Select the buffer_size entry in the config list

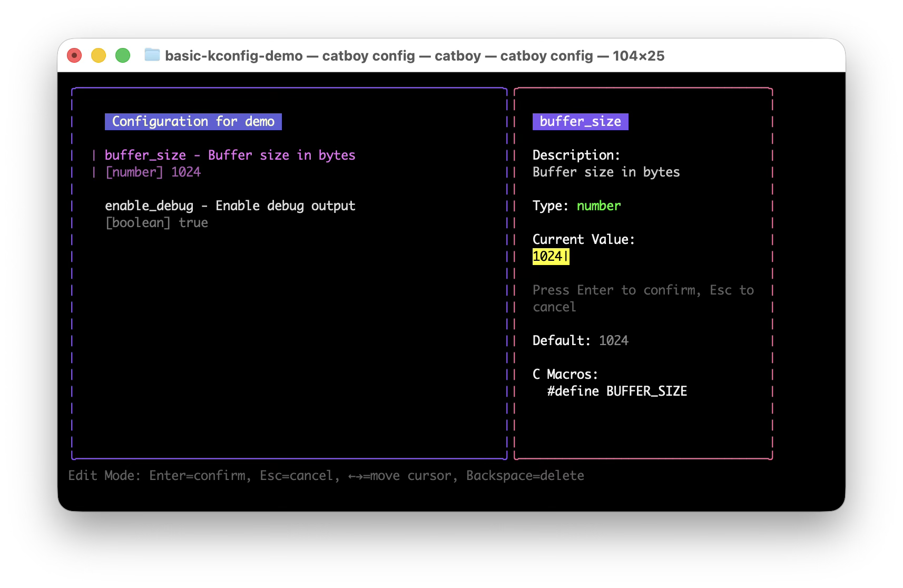pos(230,155)
